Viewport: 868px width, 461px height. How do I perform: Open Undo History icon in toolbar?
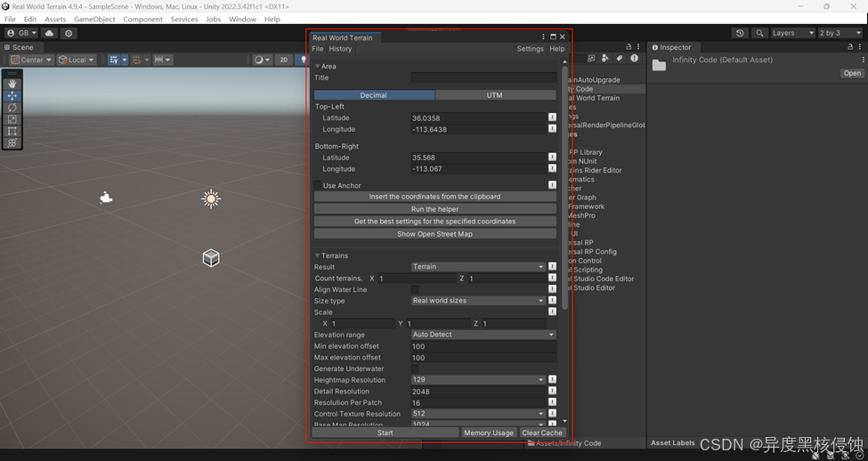(x=740, y=33)
